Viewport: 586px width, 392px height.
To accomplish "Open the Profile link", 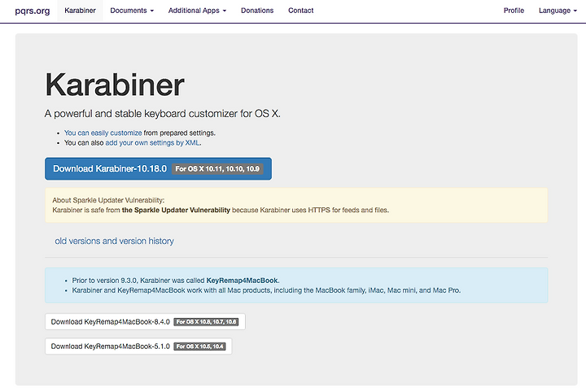I will click(x=514, y=11).
